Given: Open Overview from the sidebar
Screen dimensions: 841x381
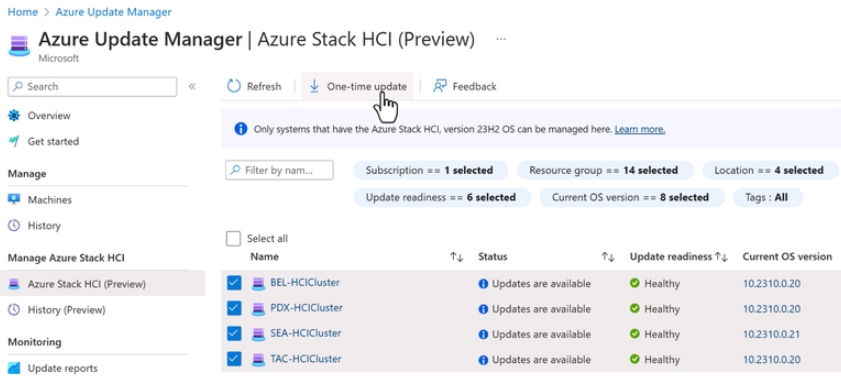Looking at the screenshot, I should 49,116.
